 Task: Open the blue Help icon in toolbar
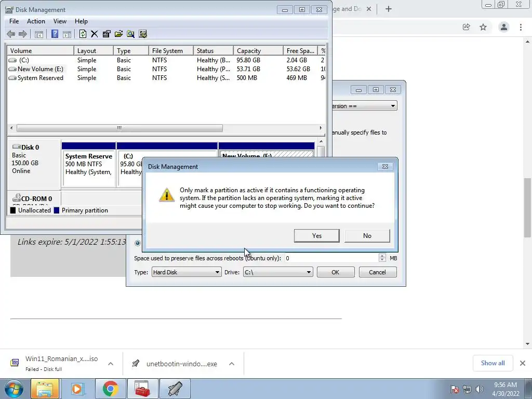[x=55, y=34]
